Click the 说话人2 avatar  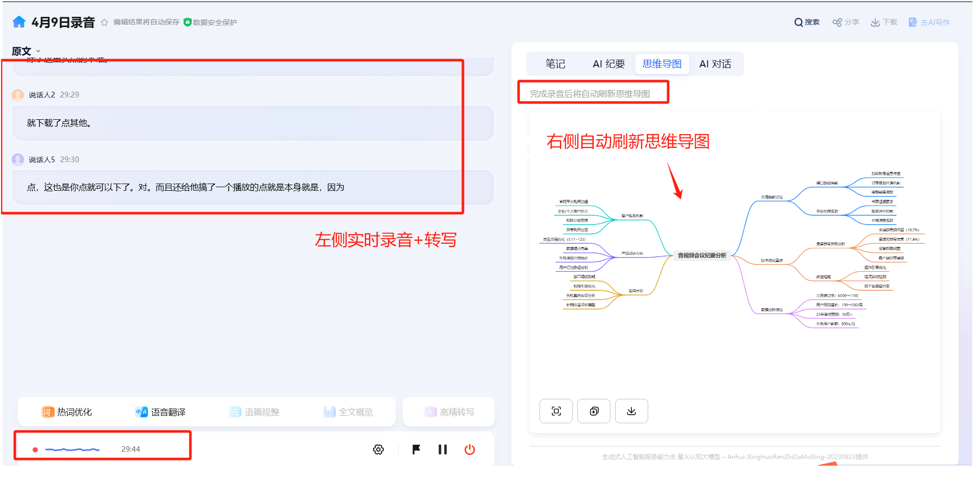[x=18, y=95]
